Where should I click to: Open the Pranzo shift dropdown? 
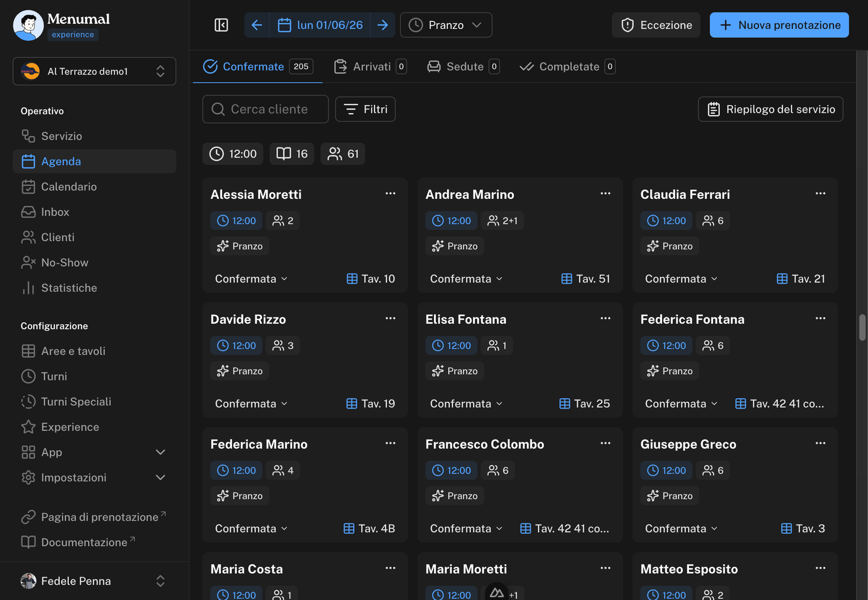click(446, 25)
